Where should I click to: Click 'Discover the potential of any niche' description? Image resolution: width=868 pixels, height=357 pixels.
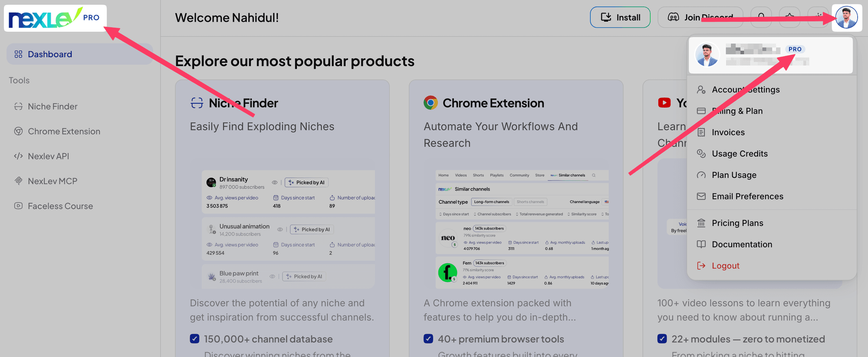[x=282, y=310]
